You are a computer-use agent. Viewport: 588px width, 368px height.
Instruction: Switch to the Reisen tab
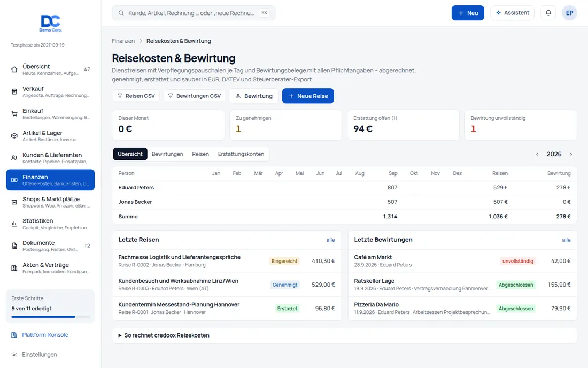tap(200, 154)
